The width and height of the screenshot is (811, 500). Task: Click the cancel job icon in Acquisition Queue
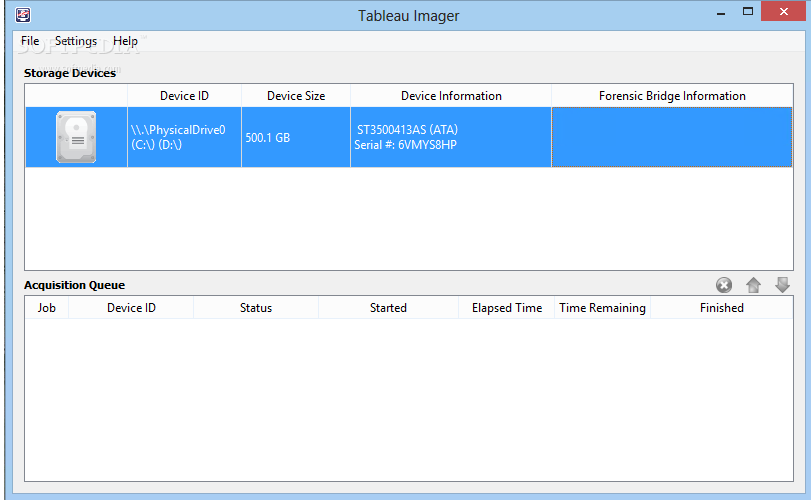(x=724, y=285)
